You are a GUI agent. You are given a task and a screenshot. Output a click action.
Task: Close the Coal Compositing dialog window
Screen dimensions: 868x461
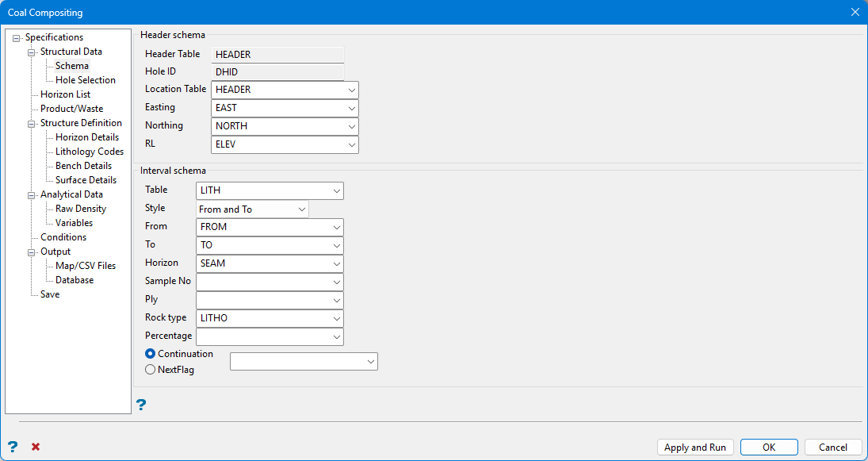[855, 12]
